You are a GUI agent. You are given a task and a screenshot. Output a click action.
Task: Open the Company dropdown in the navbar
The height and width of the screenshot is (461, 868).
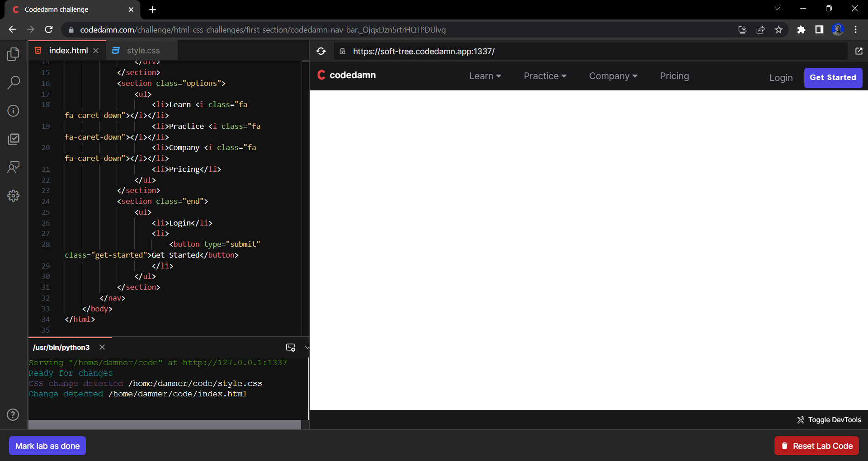(613, 76)
